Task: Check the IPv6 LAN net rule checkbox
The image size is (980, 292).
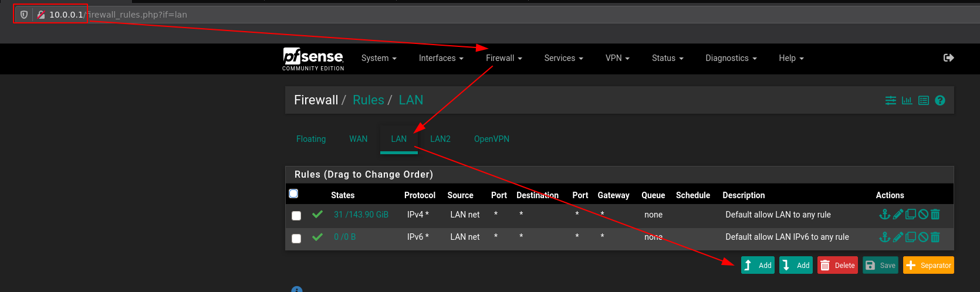Action: click(296, 238)
